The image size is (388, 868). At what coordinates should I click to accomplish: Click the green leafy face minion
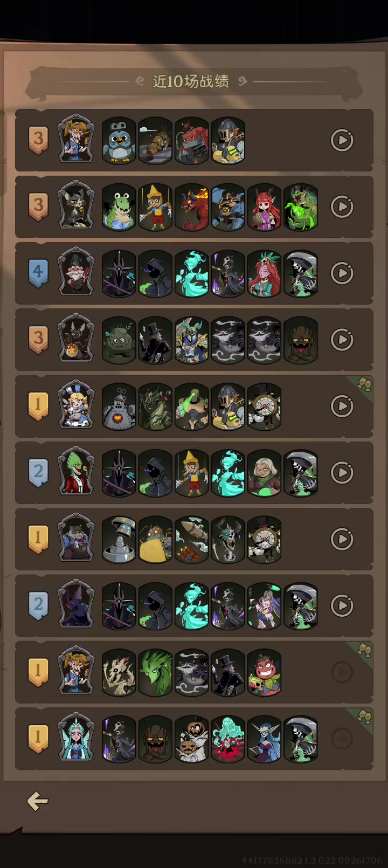click(x=155, y=673)
